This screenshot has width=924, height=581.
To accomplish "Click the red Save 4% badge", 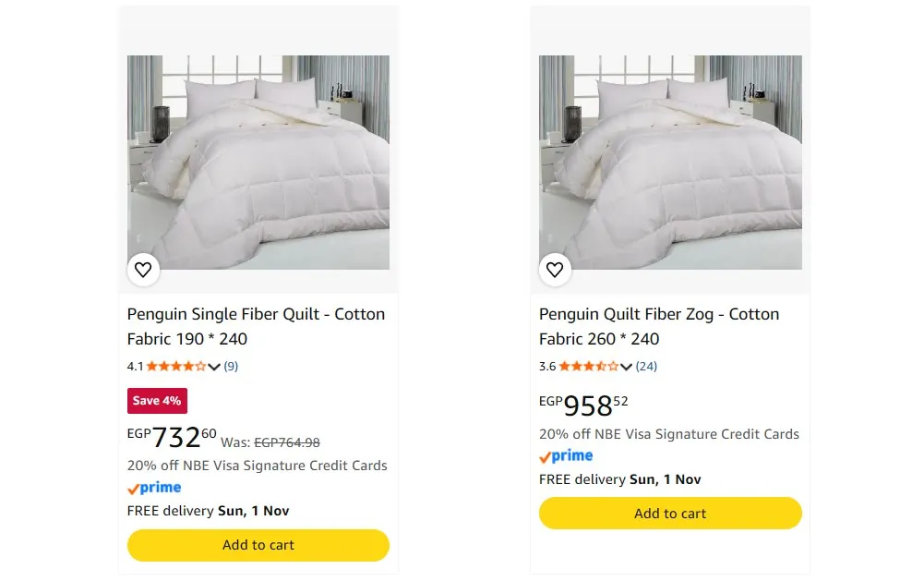I will pyautogui.click(x=157, y=401).
